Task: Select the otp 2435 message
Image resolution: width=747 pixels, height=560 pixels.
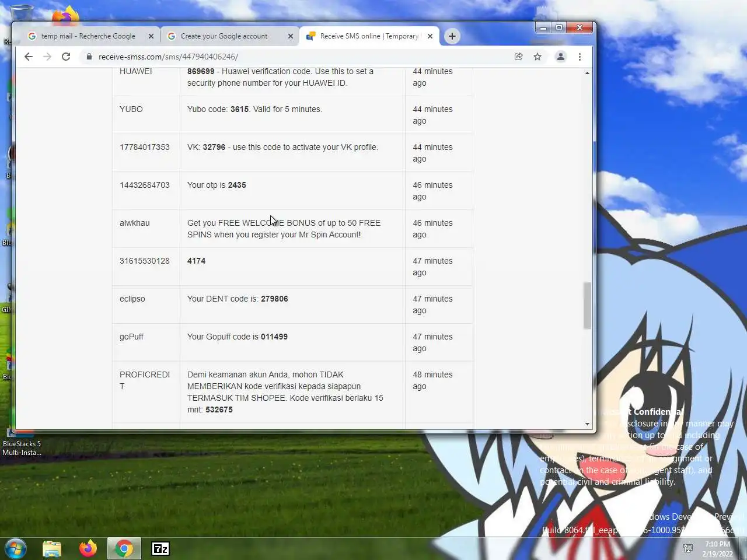Action: [x=217, y=185]
